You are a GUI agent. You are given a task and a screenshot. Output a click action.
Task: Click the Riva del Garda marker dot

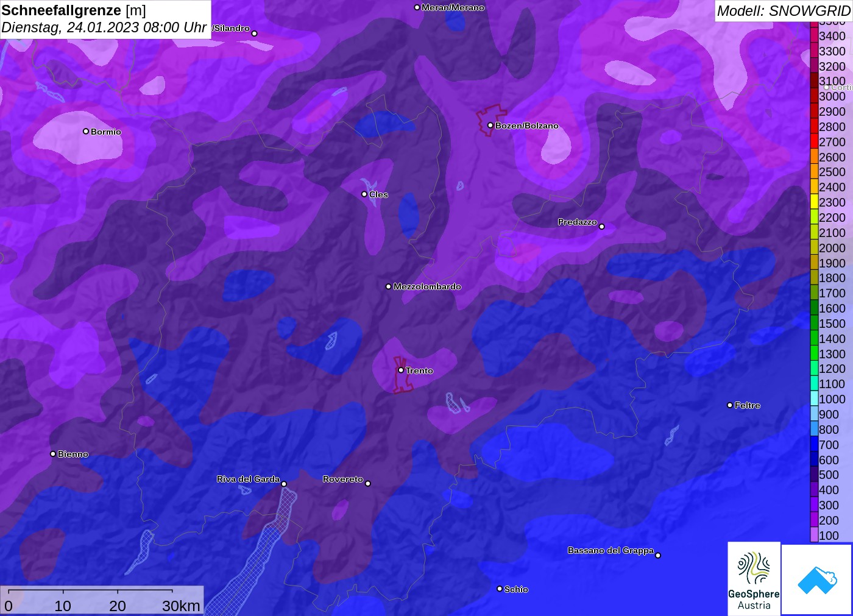coord(284,484)
